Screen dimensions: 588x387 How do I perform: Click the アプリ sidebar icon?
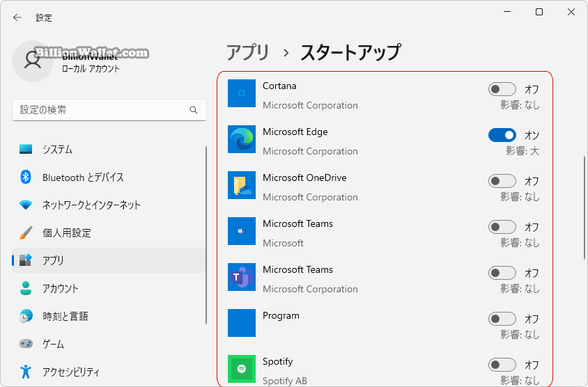[26, 260]
